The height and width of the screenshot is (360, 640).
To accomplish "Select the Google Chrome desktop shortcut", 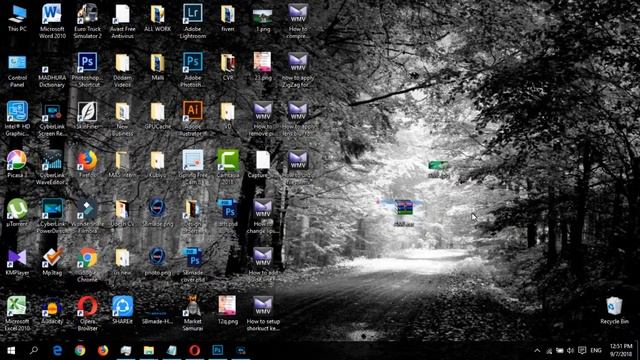I will tap(87, 264).
